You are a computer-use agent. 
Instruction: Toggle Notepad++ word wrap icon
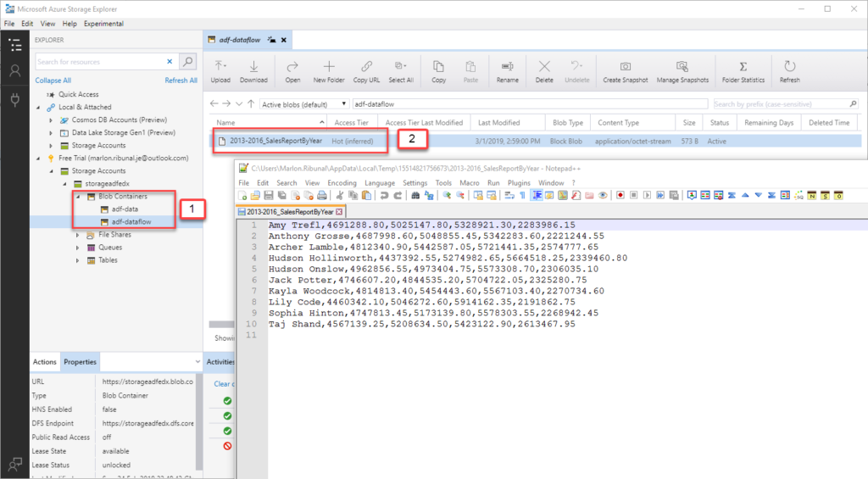[509, 196]
